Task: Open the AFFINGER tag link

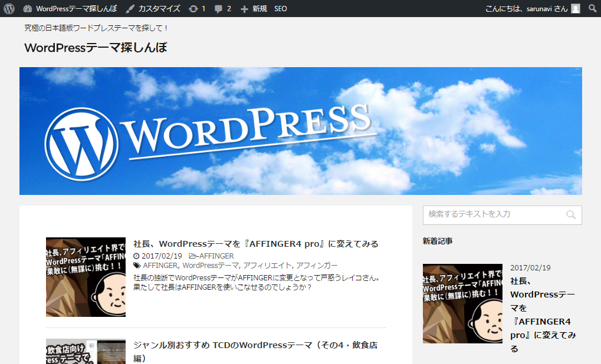Action: (x=160, y=265)
